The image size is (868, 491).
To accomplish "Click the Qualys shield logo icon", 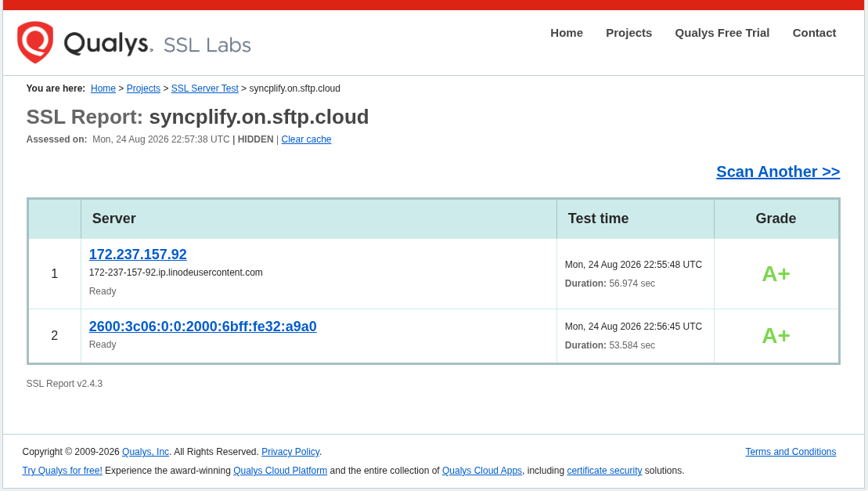I will 35,42.
